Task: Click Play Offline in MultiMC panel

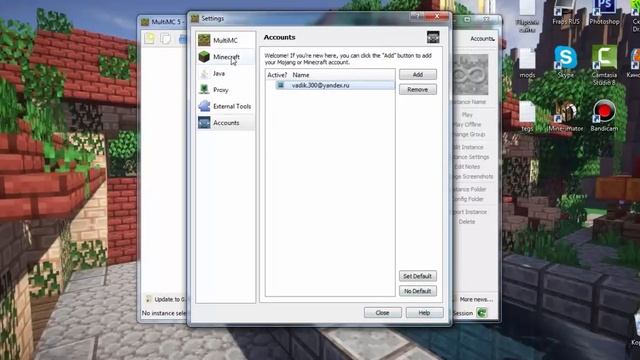Action: 467,124
